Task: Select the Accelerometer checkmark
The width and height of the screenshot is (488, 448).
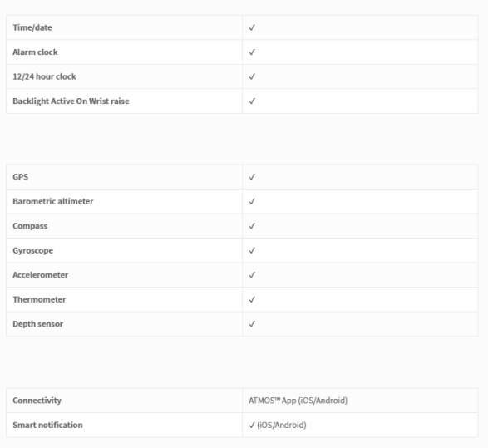Action: click(x=252, y=275)
